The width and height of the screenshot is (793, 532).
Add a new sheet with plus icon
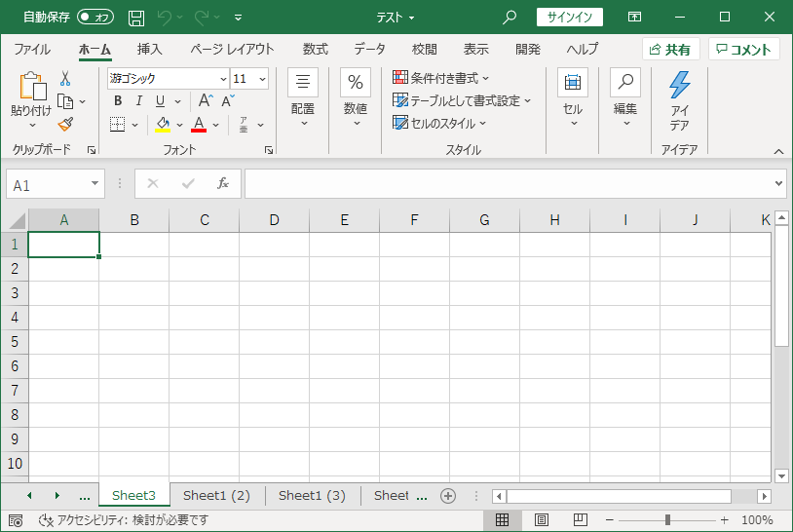point(447,496)
